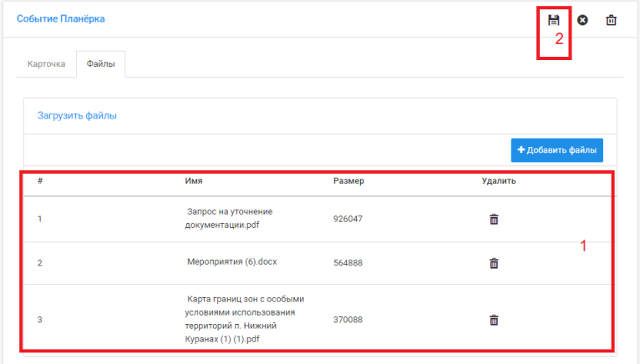
Task: Click the file size value 926047
Action: 348,219
